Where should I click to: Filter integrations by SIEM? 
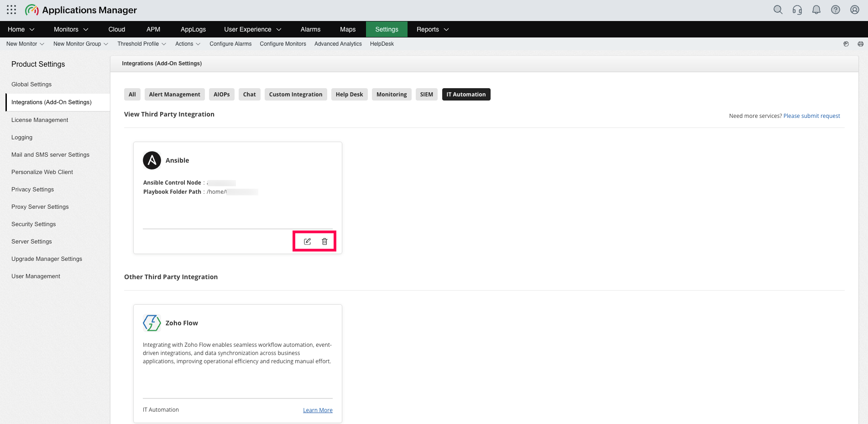[427, 95]
